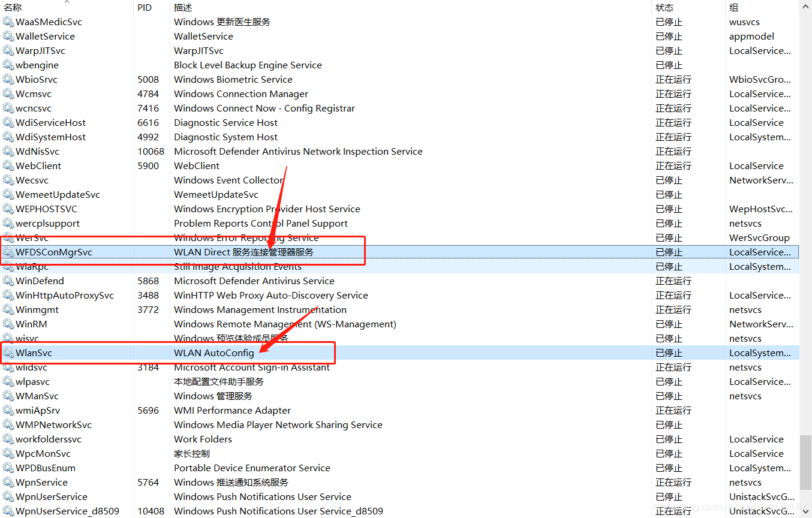
Task: Click the gear icon of Wecsvc service
Action: click(8, 180)
